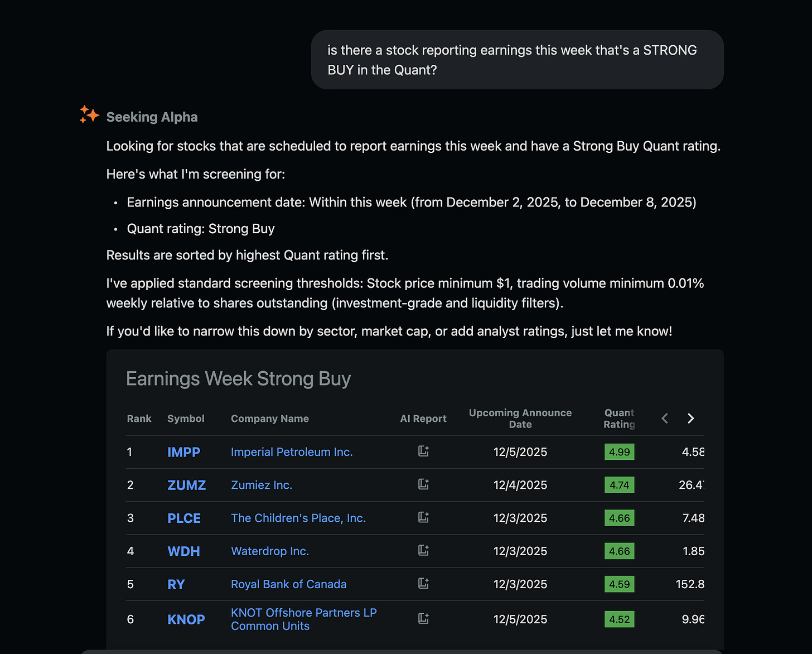Click the earnings announcement date bullet text

pos(412,202)
